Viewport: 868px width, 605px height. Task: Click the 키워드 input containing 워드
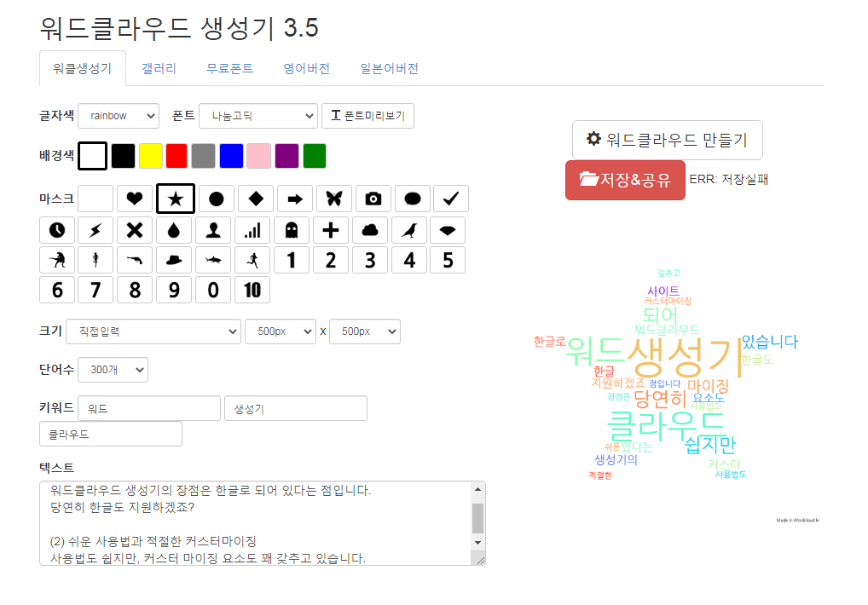(148, 408)
